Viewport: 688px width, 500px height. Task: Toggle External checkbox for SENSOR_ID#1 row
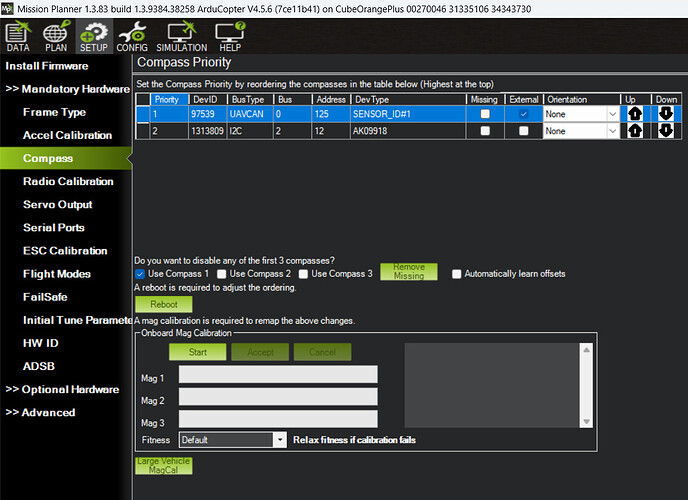coord(523,114)
